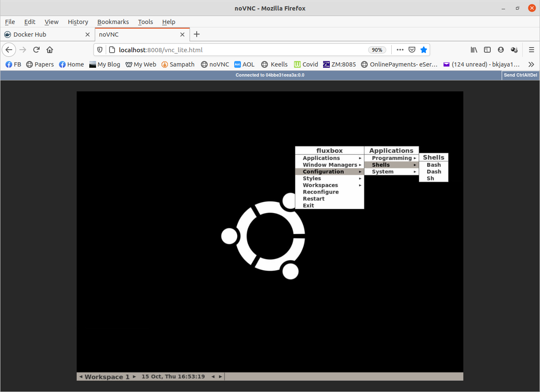This screenshot has width=540, height=392.
Task: Expand Applications in the fluxbox menu
Action: (x=329, y=158)
